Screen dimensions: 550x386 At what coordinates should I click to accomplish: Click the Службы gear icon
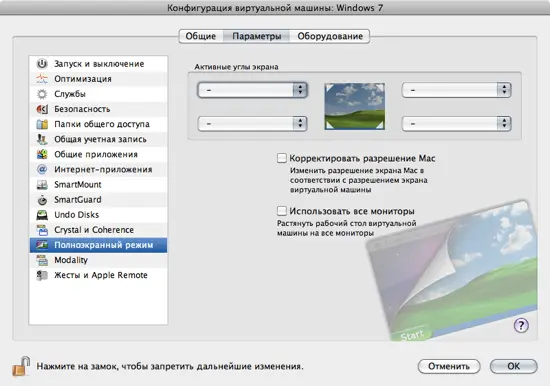42,94
